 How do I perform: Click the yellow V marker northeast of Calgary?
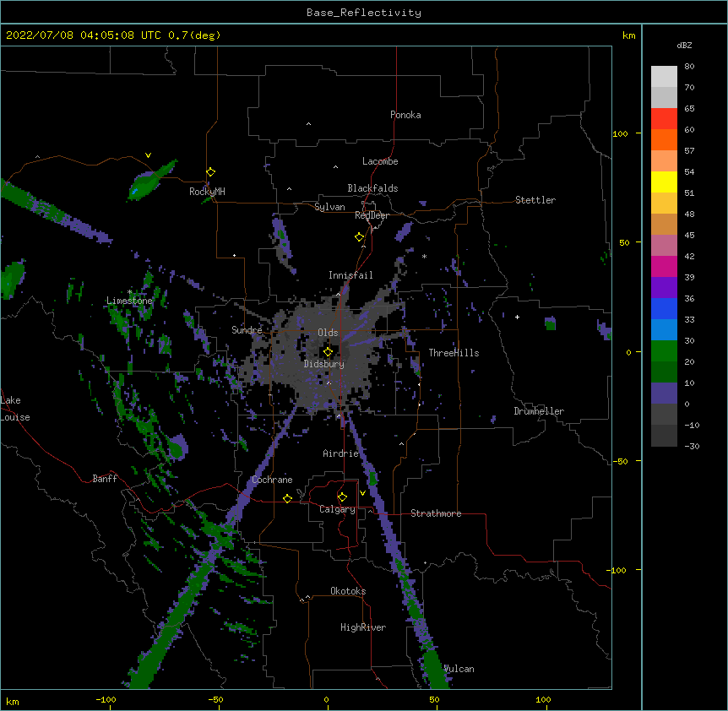coord(362,493)
